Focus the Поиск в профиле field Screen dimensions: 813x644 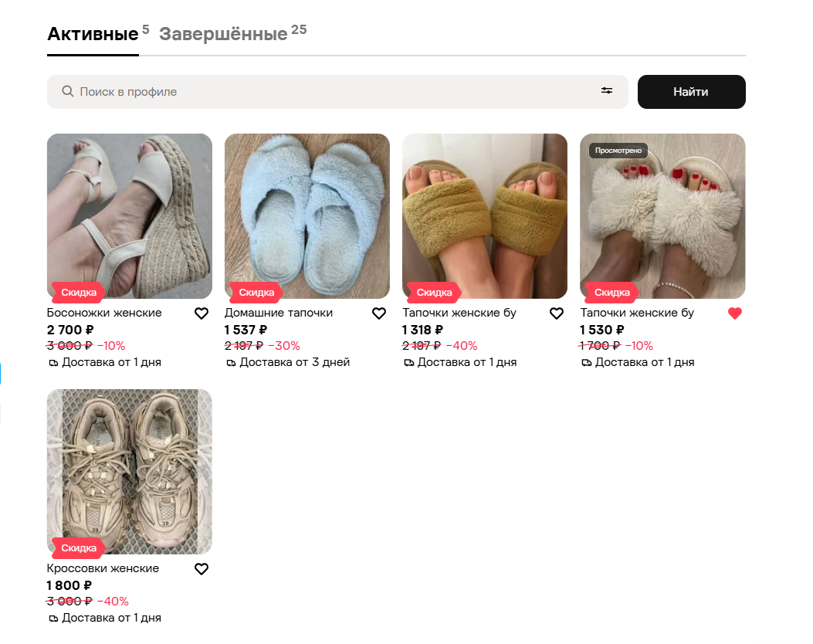pos(337,92)
